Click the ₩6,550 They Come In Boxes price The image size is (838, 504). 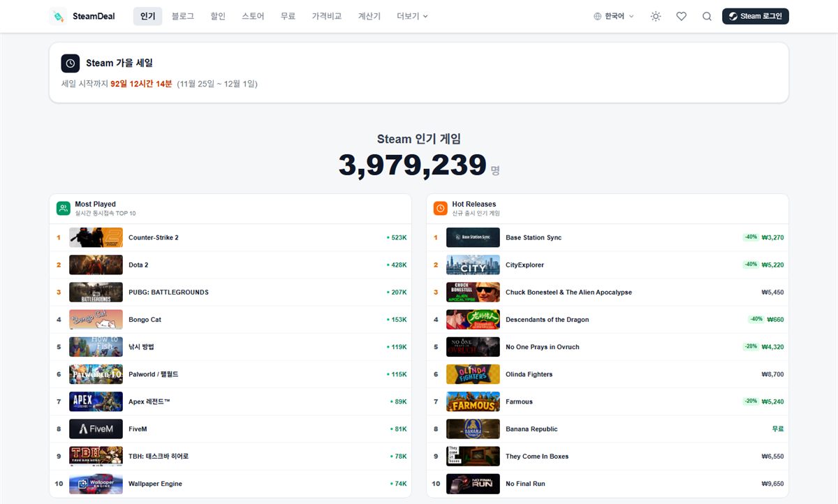point(772,457)
